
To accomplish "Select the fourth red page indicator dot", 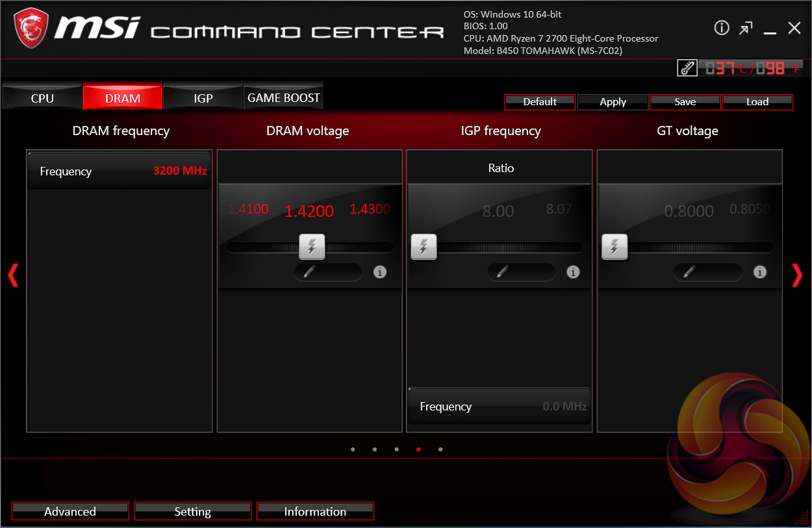I will [x=418, y=449].
